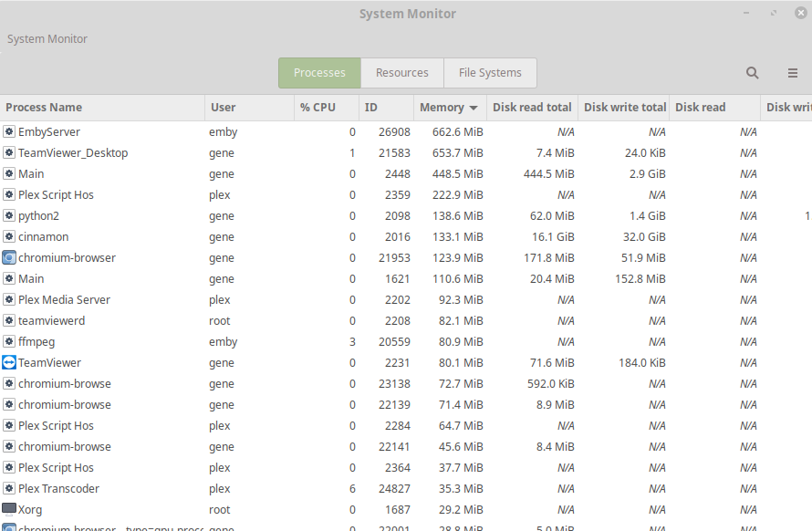Sort by the ID column header
The height and width of the screenshot is (531, 812).
(x=371, y=108)
